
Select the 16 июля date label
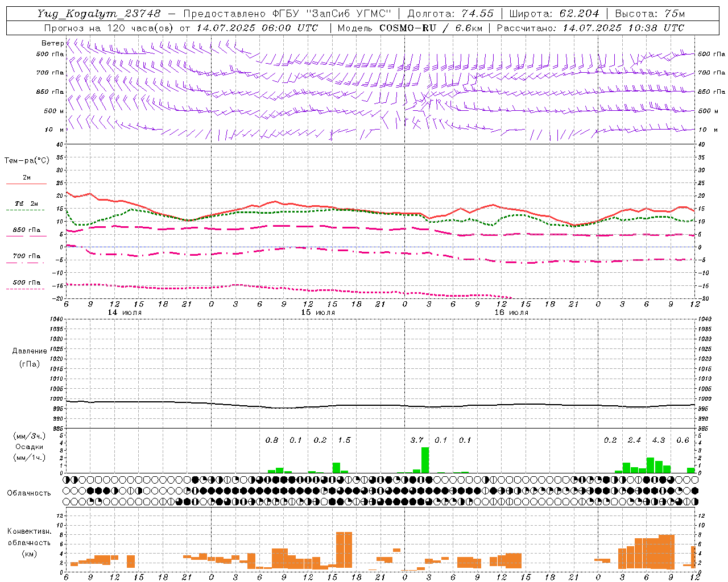pos(511,313)
